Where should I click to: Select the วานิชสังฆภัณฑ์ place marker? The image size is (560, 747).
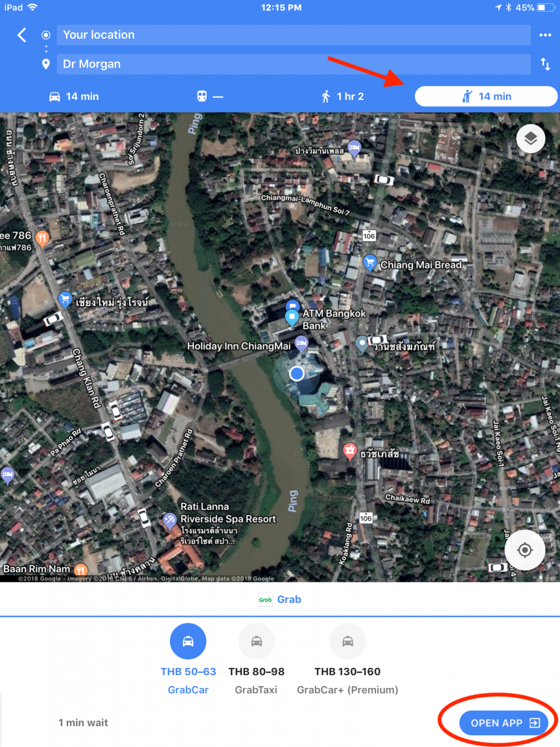click(x=362, y=344)
